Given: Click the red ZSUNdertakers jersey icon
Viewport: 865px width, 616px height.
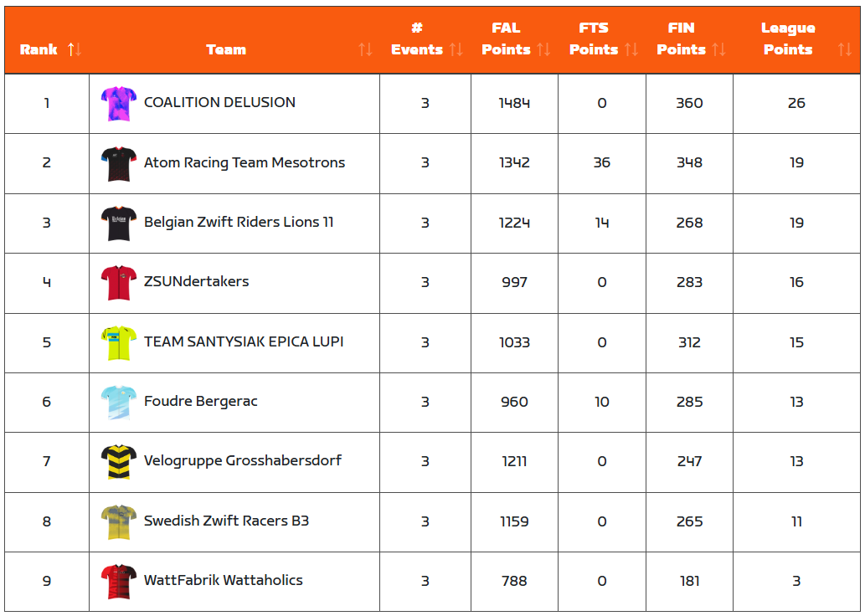Looking at the screenshot, I should [118, 283].
